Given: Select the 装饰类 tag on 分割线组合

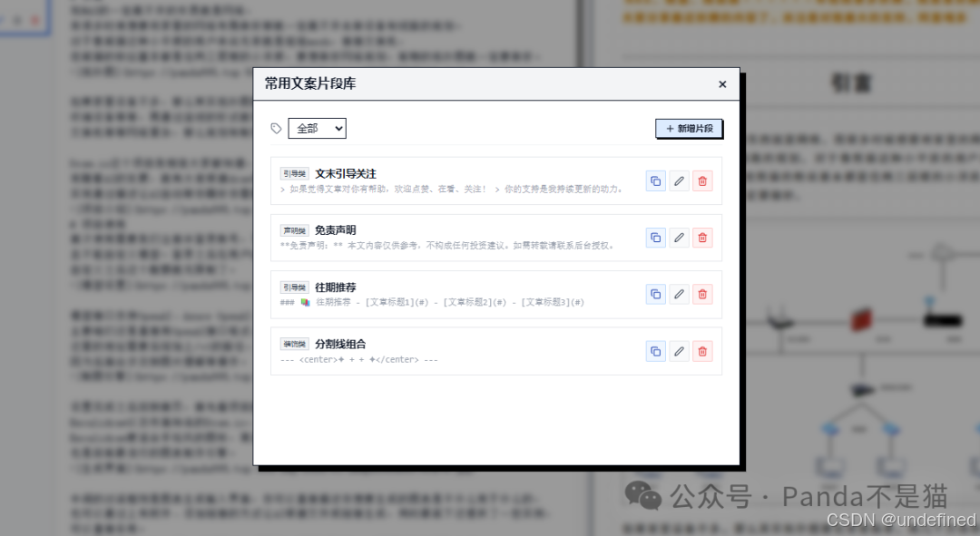Looking at the screenshot, I should 294,343.
